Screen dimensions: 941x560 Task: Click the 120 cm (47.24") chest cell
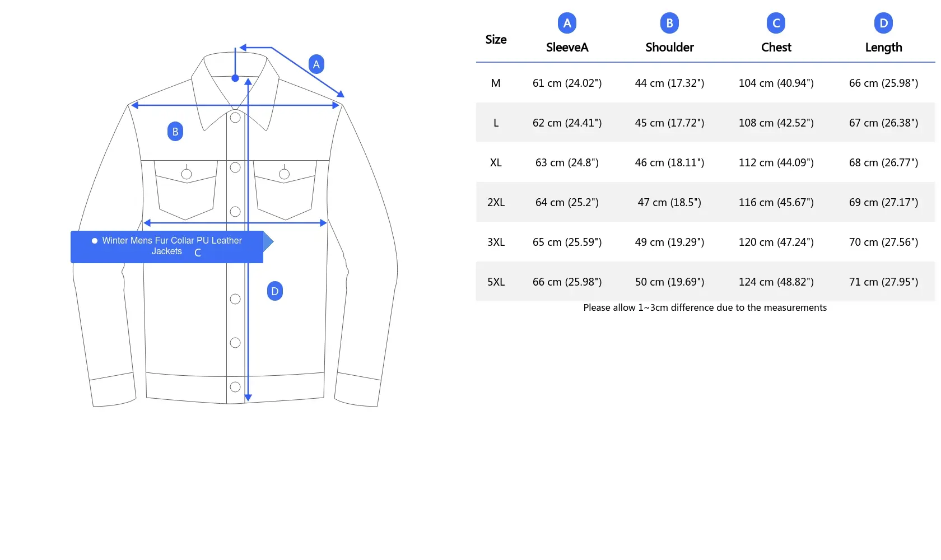(776, 242)
